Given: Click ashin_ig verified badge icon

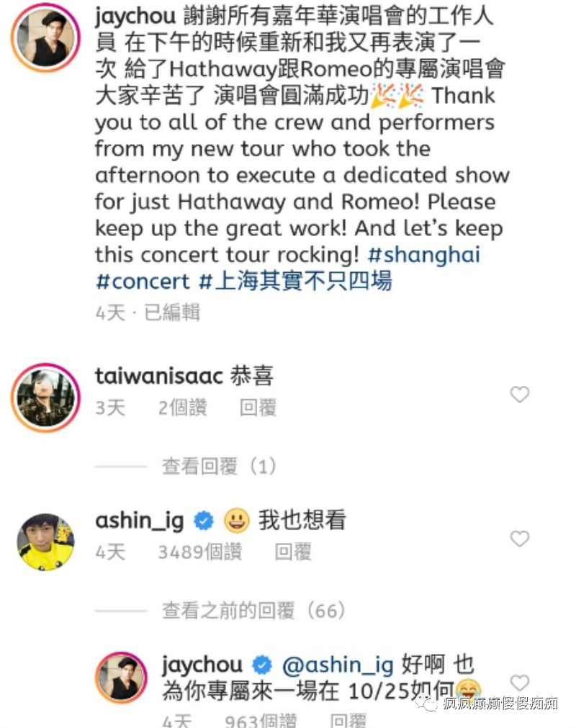Looking at the screenshot, I should [x=203, y=521].
